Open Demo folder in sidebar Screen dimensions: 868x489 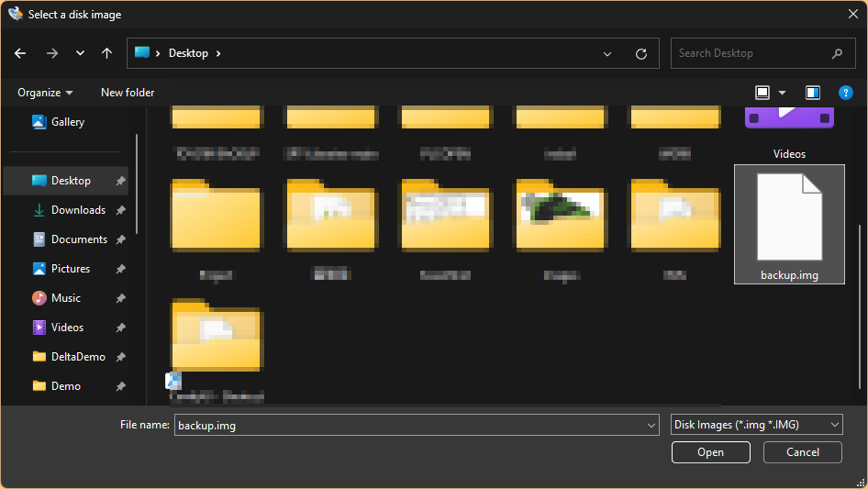pos(66,386)
